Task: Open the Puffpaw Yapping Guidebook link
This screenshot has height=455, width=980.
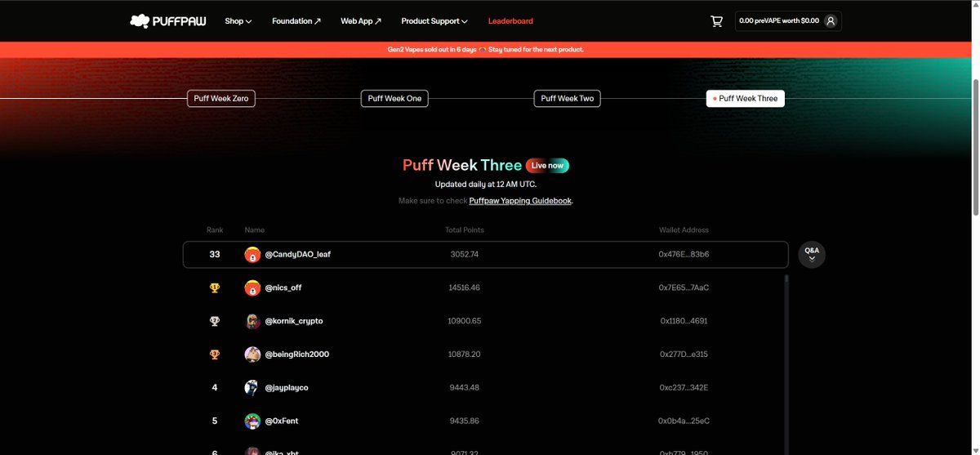Action: tap(520, 201)
